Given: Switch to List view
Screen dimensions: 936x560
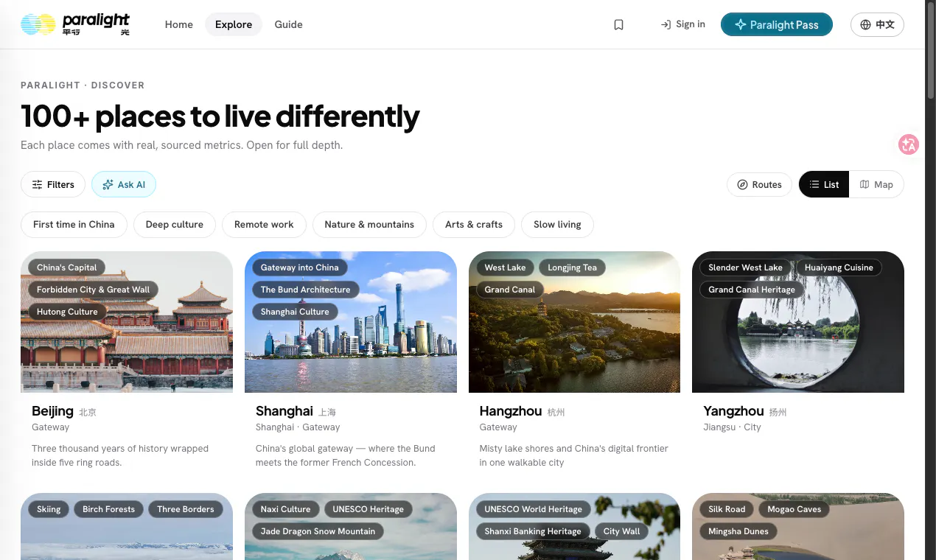Looking at the screenshot, I should [x=824, y=184].
